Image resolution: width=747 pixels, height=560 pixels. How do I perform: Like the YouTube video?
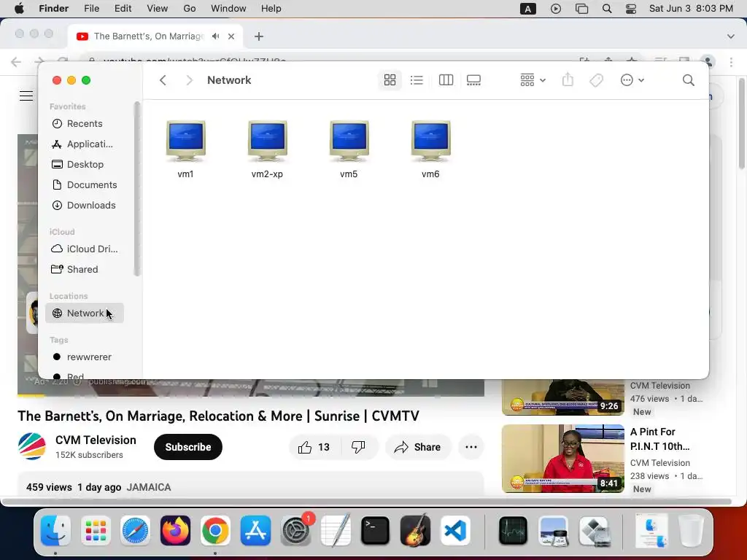(x=314, y=447)
